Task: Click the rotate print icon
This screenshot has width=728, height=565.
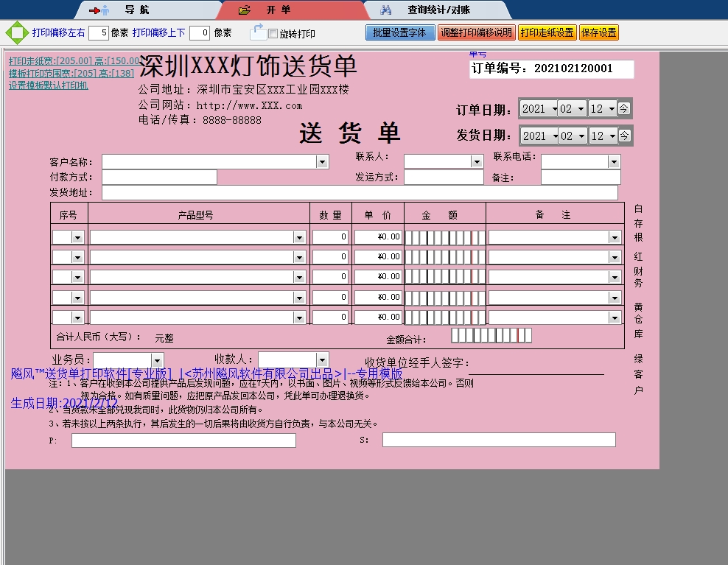Action: (x=258, y=32)
